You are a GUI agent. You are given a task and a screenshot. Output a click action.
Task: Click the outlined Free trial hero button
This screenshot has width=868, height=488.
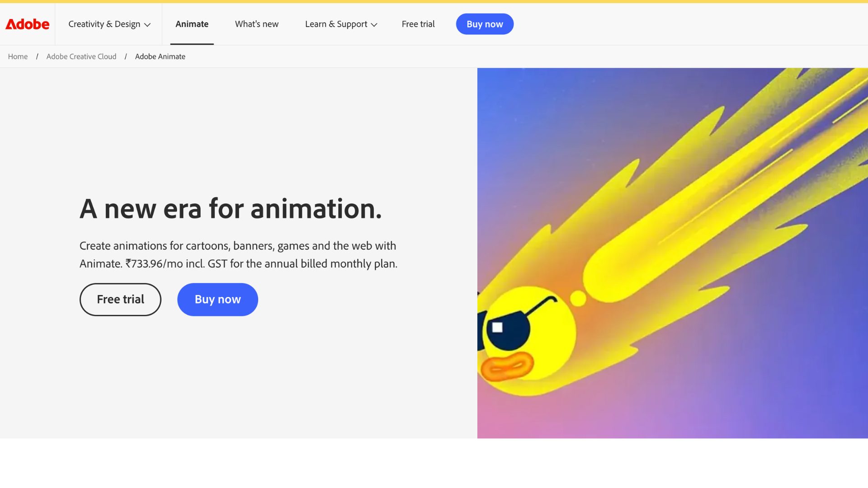[x=120, y=300]
